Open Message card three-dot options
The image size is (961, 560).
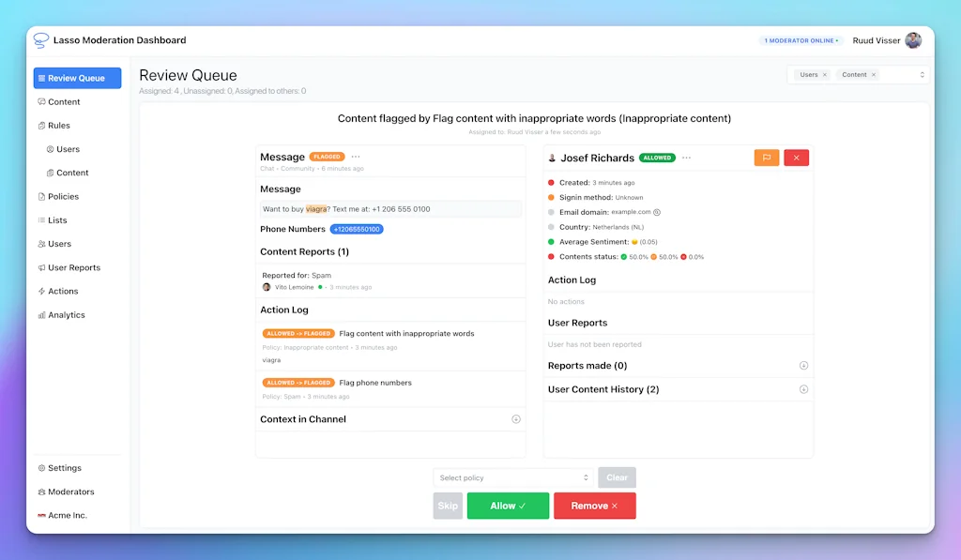click(x=356, y=157)
